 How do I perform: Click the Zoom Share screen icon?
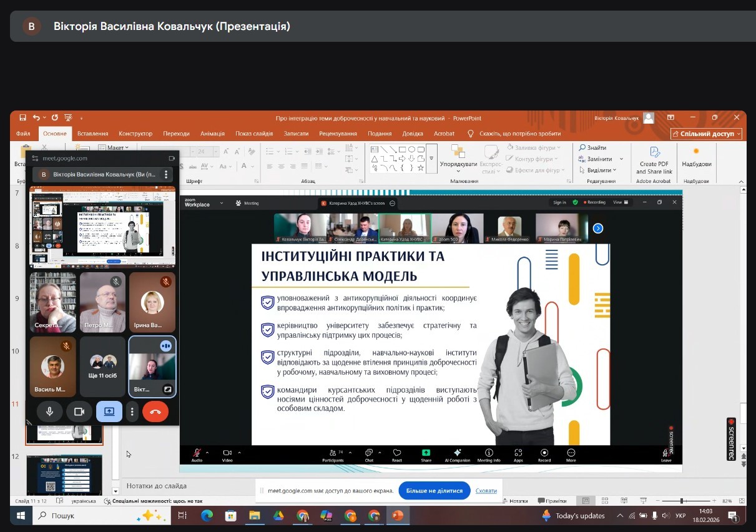426,453
